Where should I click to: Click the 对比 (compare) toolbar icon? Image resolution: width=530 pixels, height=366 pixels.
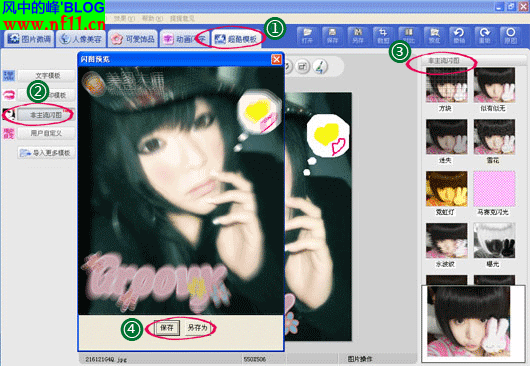pos(408,36)
